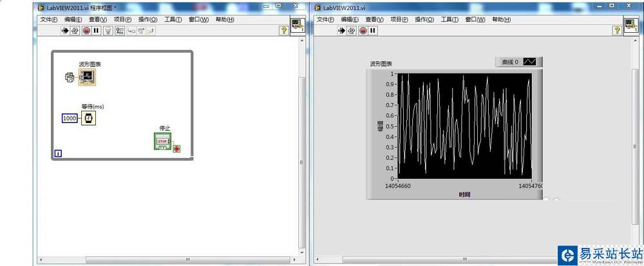The image size is (644, 266).
Task: Edit the 1000 numeric constant
Action: (70, 119)
